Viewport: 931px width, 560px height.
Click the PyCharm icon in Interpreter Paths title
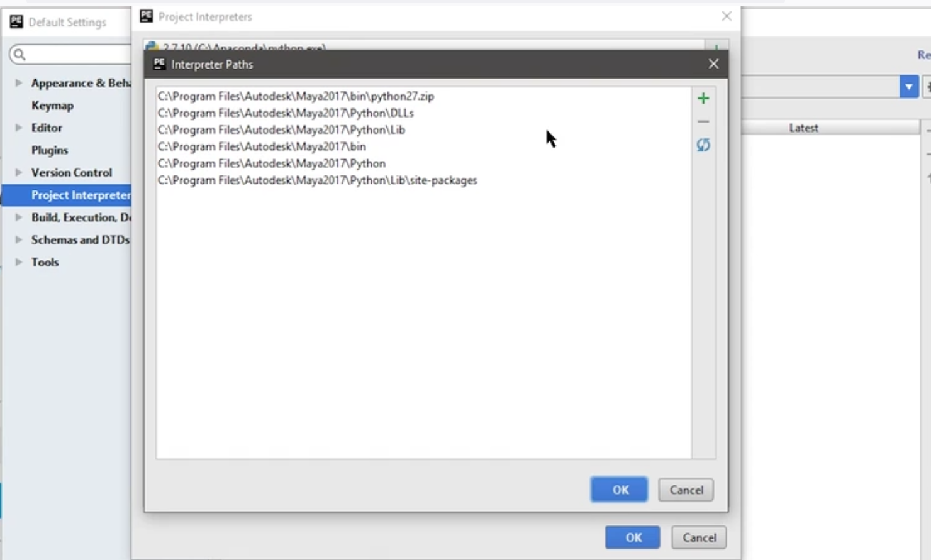pyautogui.click(x=159, y=64)
